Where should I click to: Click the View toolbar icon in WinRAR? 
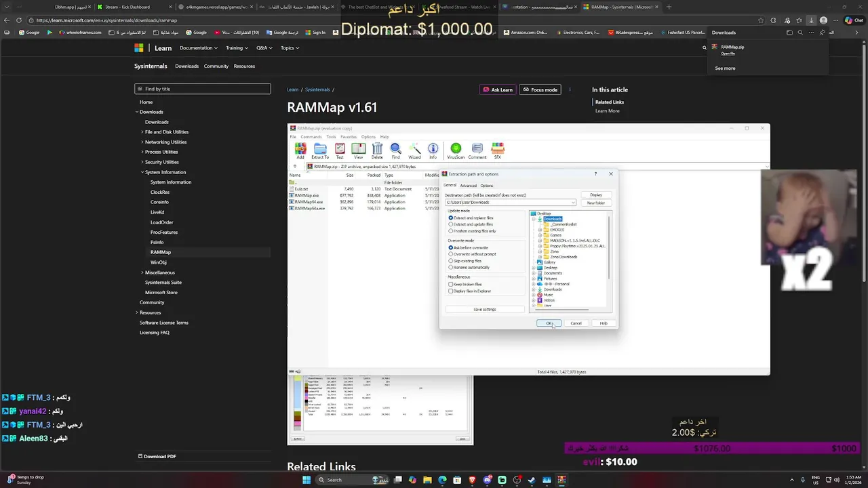(x=358, y=150)
